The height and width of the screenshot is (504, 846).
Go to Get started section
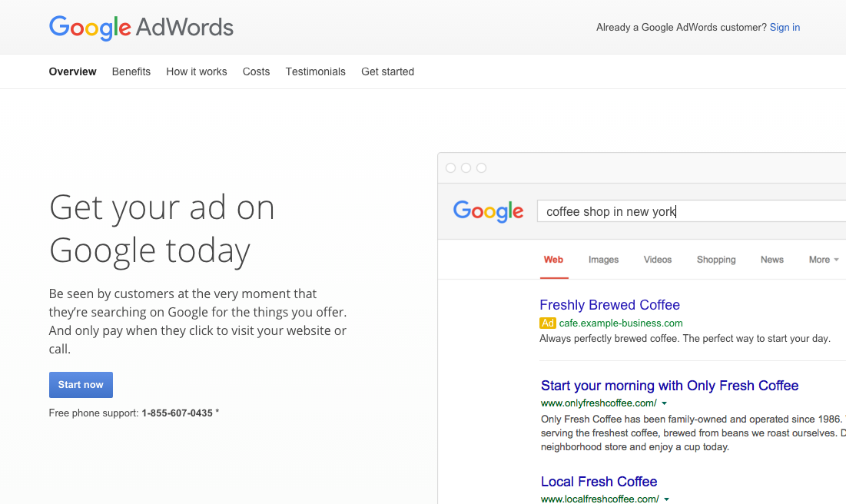click(388, 71)
